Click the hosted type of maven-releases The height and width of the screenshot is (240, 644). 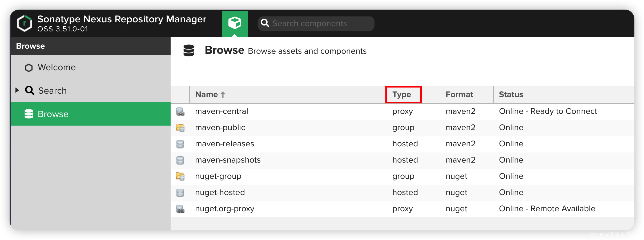click(x=405, y=144)
